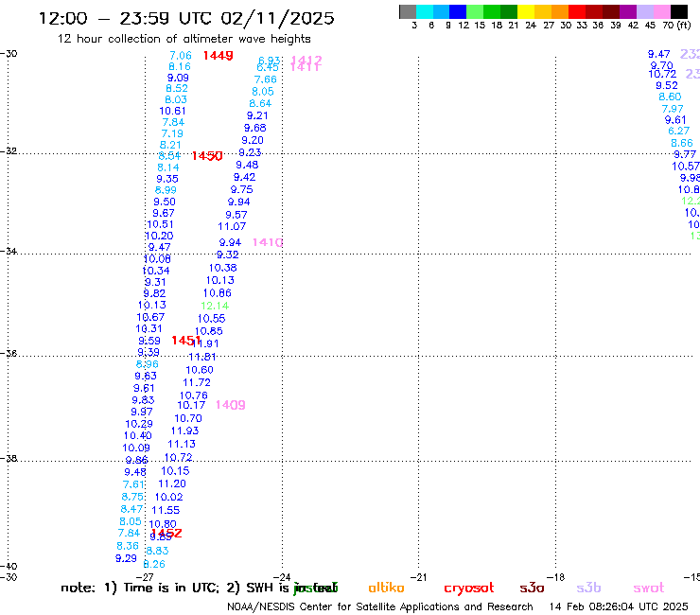
Task: Select the longitude axis label -18
Action: pyautogui.click(x=556, y=577)
